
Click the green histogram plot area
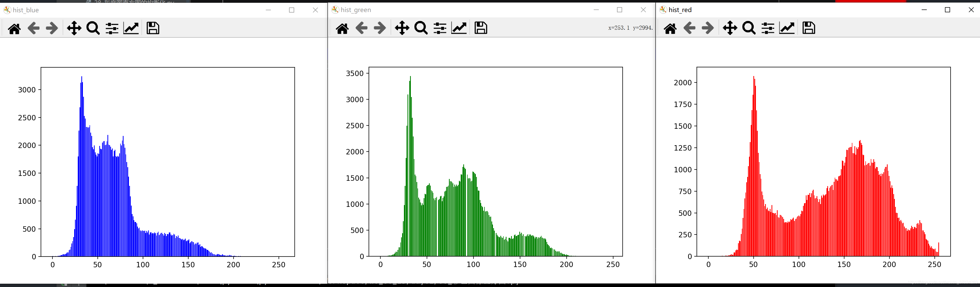(496, 162)
